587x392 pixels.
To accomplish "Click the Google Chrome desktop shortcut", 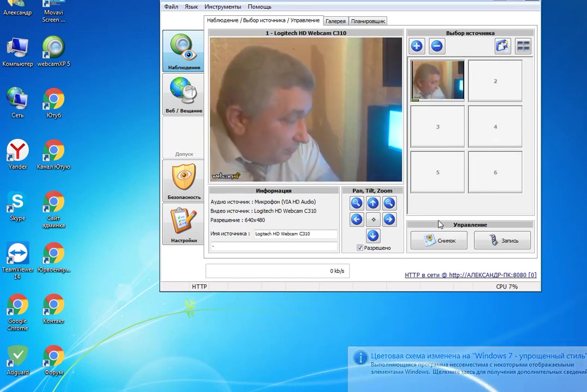I will pos(17,313).
